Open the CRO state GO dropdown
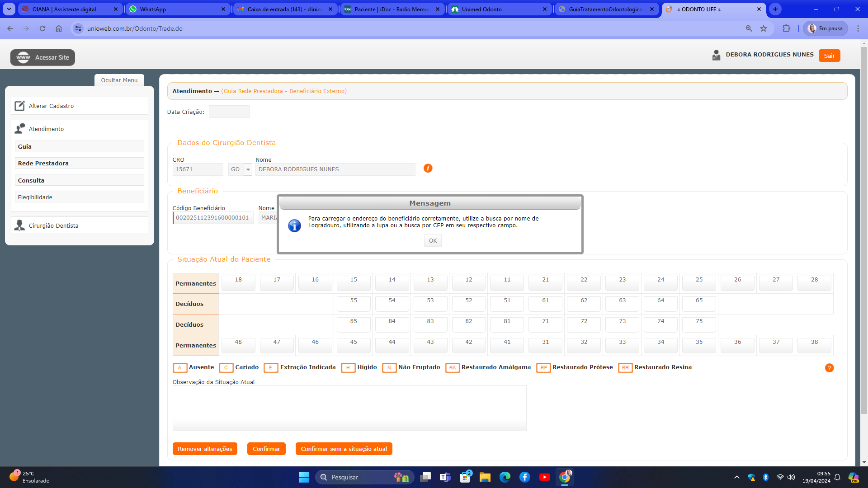Viewport: 868px width, 488px height. point(248,169)
